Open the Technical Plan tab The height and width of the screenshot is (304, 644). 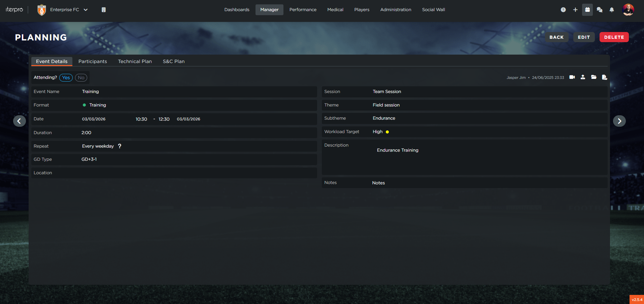(x=135, y=61)
